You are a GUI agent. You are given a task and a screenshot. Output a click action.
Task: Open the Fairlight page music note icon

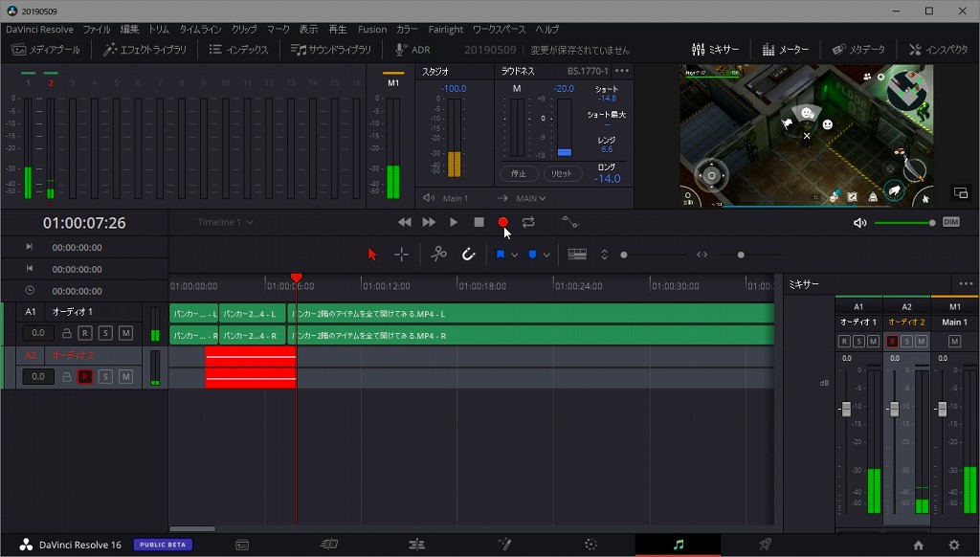click(x=678, y=545)
